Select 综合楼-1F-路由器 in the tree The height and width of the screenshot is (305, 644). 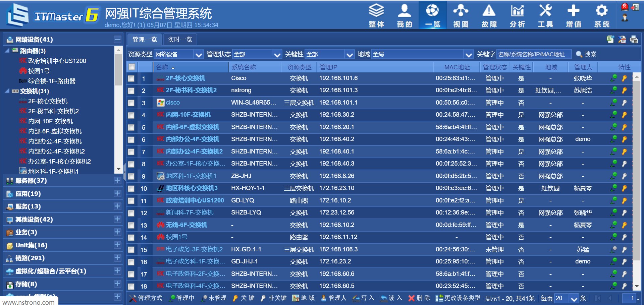coord(52,81)
